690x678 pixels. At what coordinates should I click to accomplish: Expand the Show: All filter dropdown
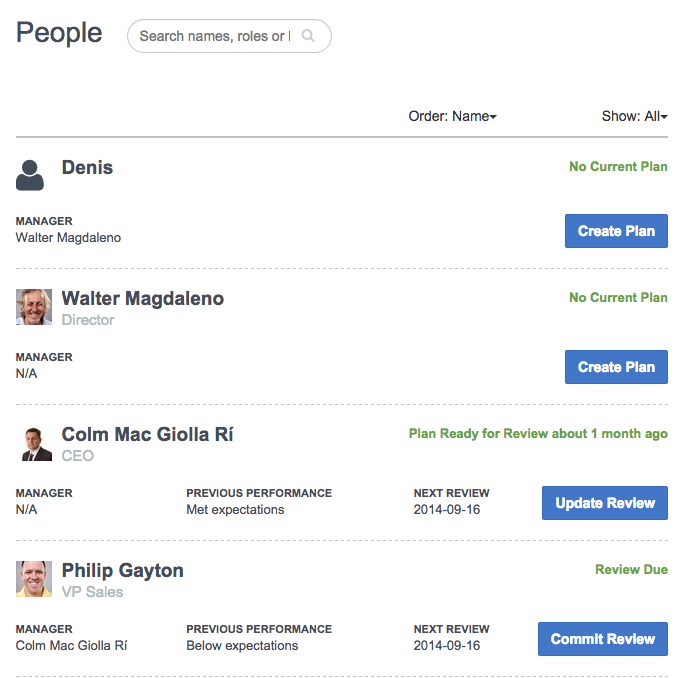(x=635, y=116)
